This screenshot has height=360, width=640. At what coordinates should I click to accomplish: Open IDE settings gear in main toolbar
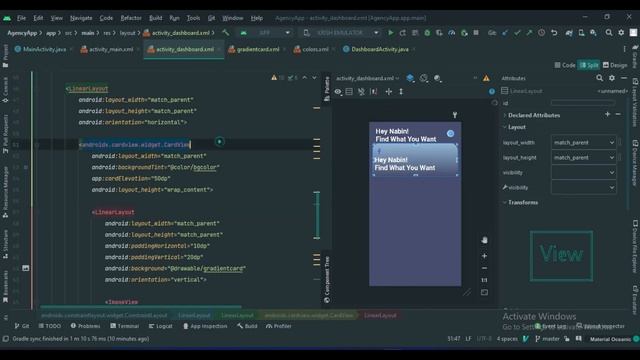[x=621, y=33]
